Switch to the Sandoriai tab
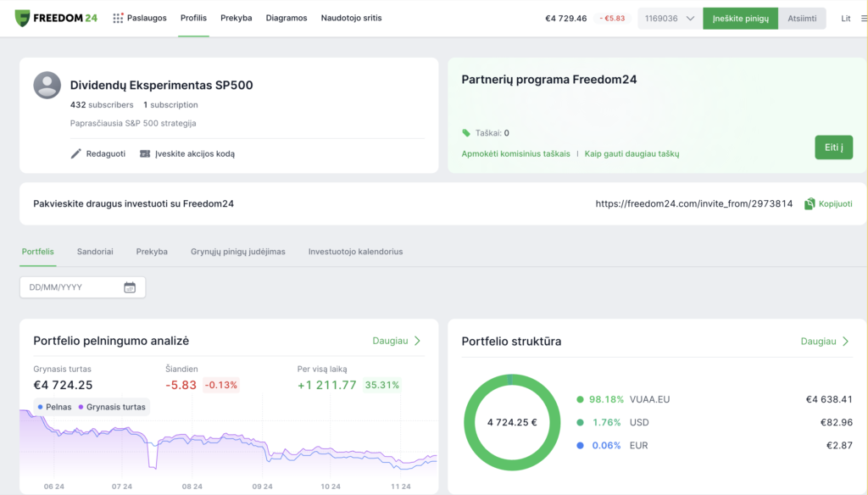The image size is (868, 495). click(95, 252)
